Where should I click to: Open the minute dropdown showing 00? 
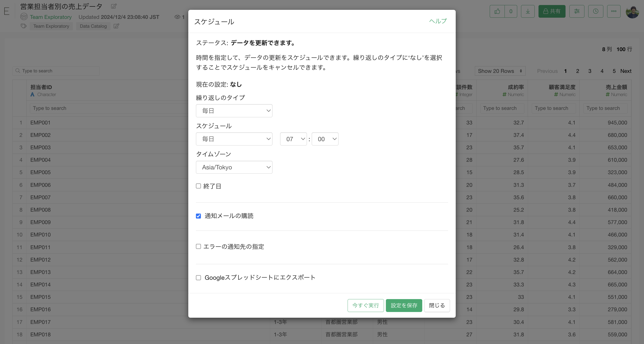(x=325, y=139)
